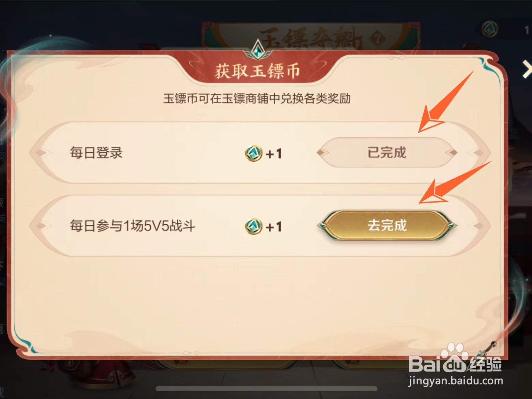Viewport: 532px width, 399px height.
Task: Click the 玉镖夺魁 event title behind the dialog
Action: (310, 38)
